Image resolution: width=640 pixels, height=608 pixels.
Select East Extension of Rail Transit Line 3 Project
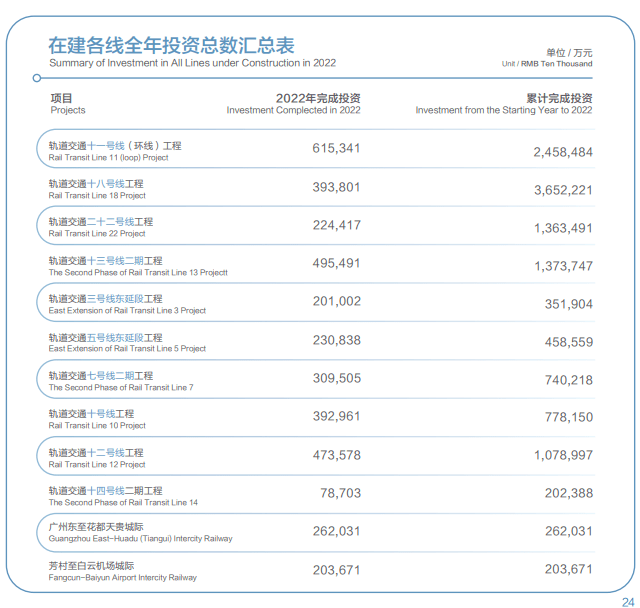(x=127, y=304)
